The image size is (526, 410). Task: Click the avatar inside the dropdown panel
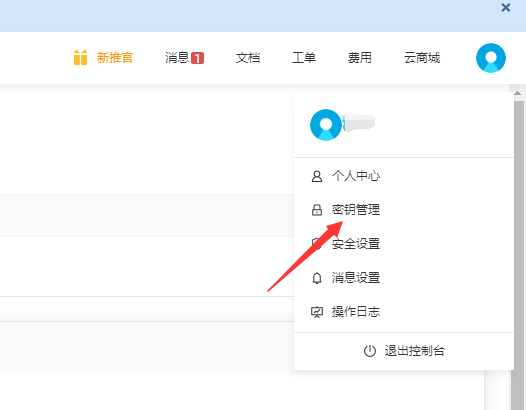[326, 124]
